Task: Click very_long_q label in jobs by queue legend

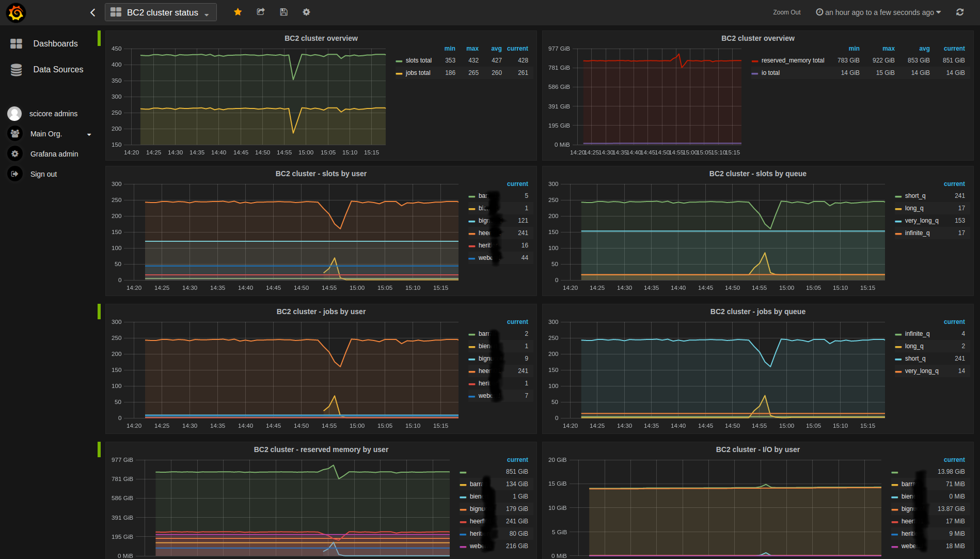Action: (922, 371)
